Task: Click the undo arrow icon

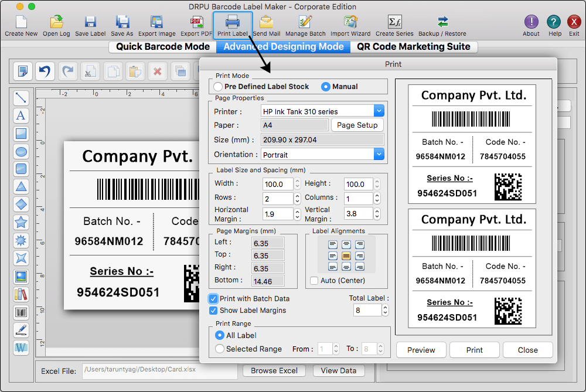Action: [45, 71]
